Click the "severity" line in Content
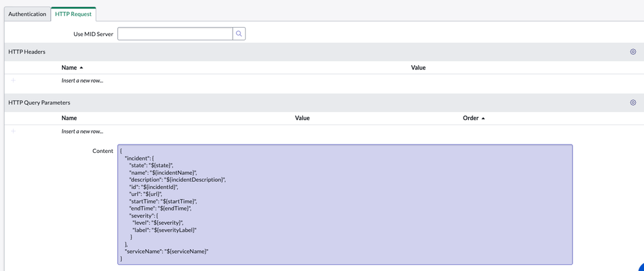644x271 pixels. pos(143,216)
